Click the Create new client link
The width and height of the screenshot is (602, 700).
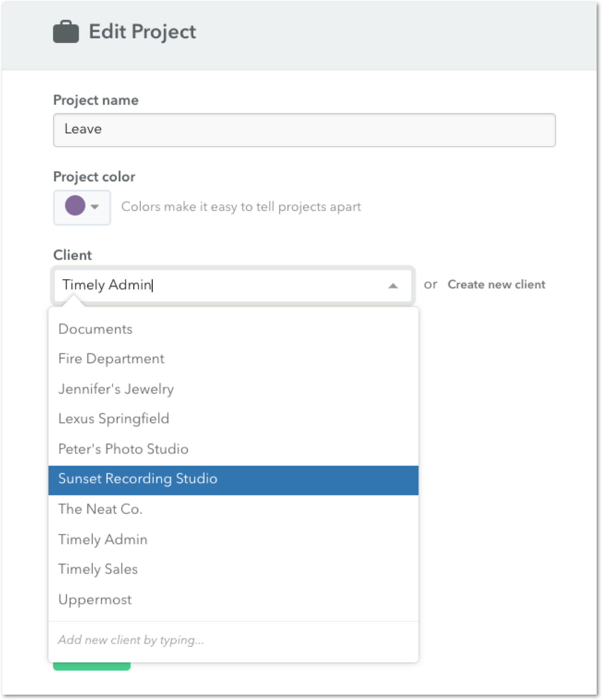496,284
